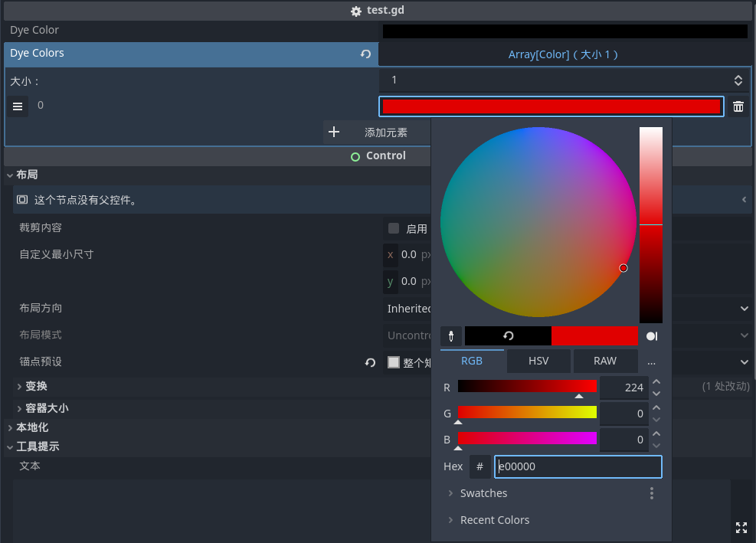The width and height of the screenshot is (756, 543).
Task: Click the red R channel slider
Action: click(527, 386)
